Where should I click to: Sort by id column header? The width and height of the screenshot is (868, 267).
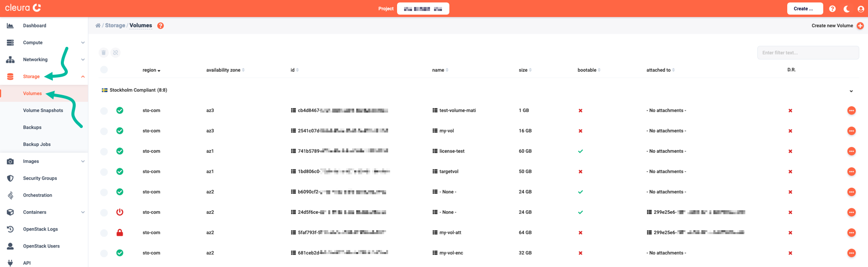pos(294,70)
